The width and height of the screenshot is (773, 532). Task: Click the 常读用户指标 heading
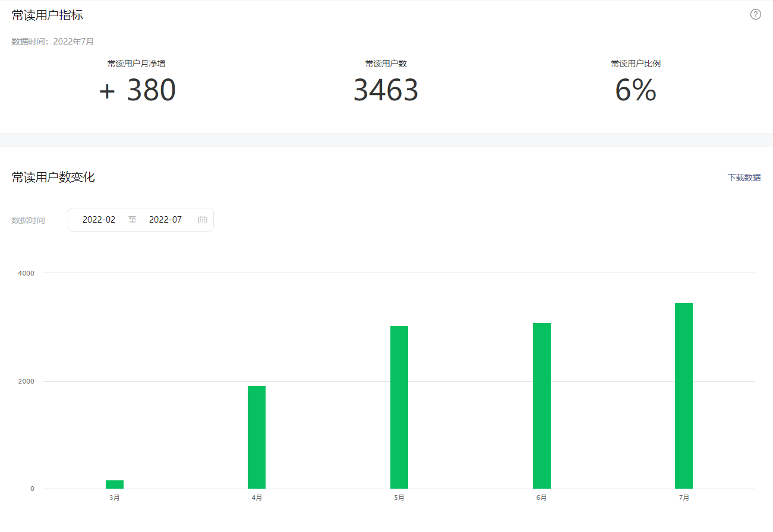pyautogui.click(x=48, y=15)
